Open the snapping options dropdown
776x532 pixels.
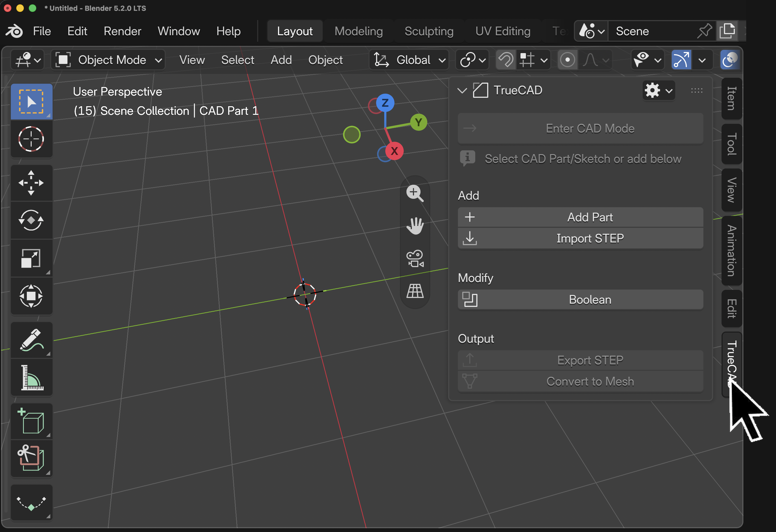pyautogui.click(x=533, y=60)
